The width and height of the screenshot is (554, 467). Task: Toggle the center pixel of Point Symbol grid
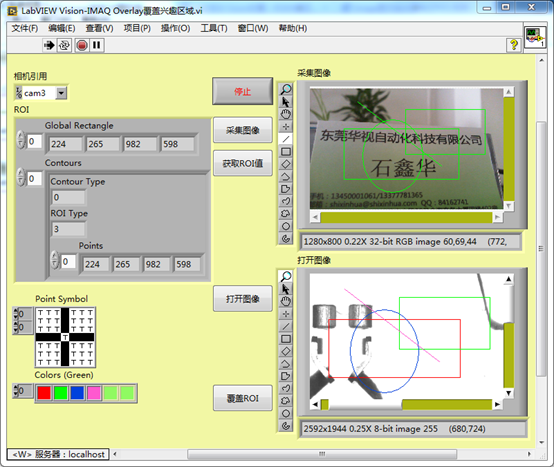click(65, 337)
